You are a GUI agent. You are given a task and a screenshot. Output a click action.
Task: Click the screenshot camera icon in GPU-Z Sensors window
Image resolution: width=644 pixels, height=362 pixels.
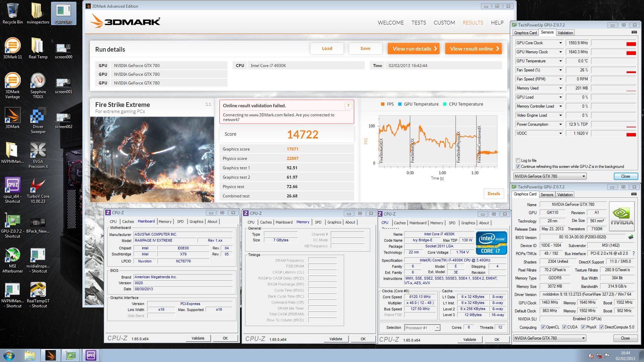click(x=634, y=32)
